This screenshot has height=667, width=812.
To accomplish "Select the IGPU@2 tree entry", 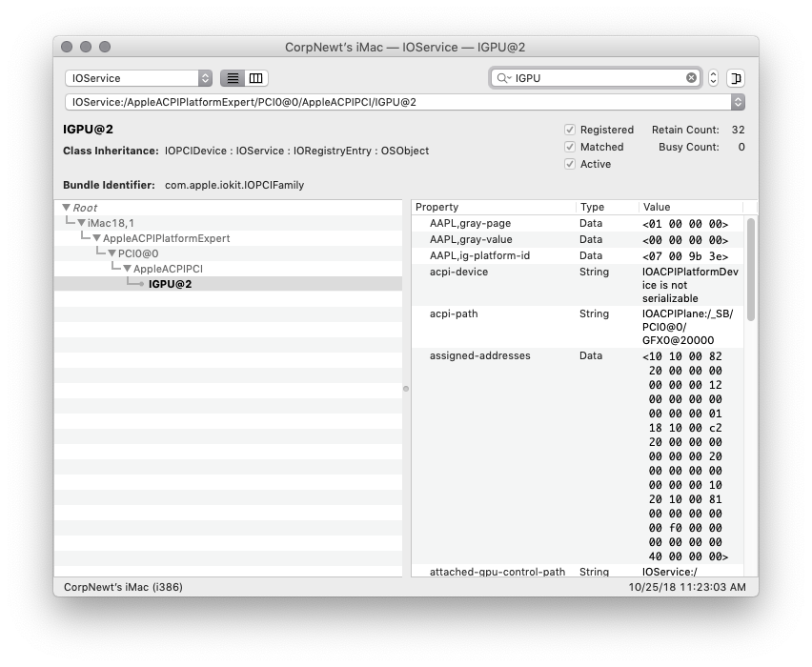I will (x=170, y=284).
